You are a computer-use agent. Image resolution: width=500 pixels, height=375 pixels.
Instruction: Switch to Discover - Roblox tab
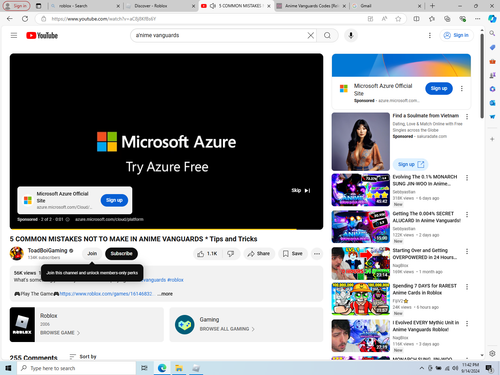[x=160, y=6]
